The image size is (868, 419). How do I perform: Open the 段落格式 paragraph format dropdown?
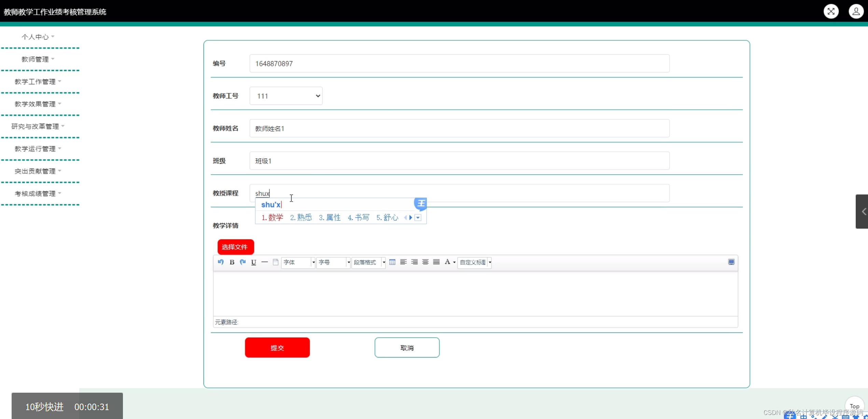click(x=368, y=262)
